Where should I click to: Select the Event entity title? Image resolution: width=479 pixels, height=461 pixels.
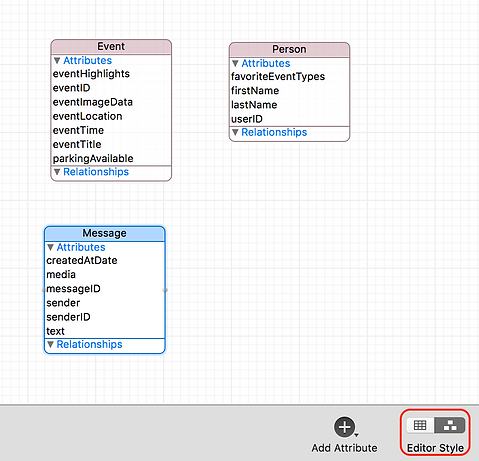[x=111, y=46]
